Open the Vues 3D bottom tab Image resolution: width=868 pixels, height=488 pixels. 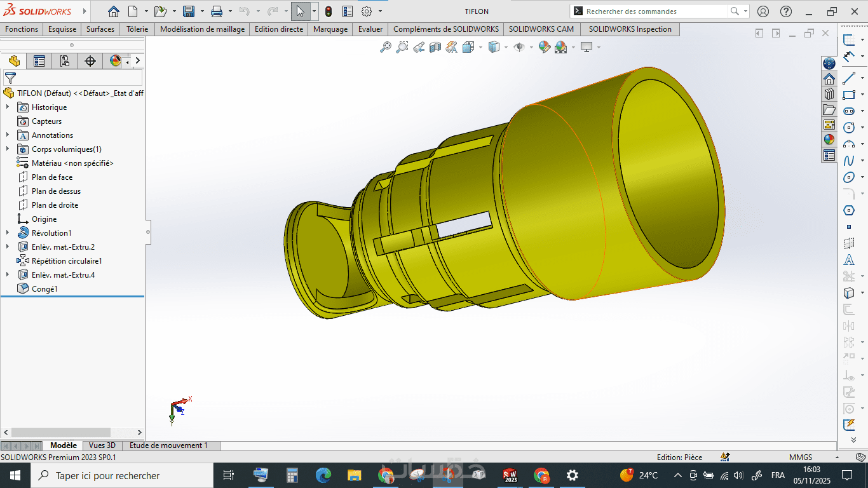(102, 445)
